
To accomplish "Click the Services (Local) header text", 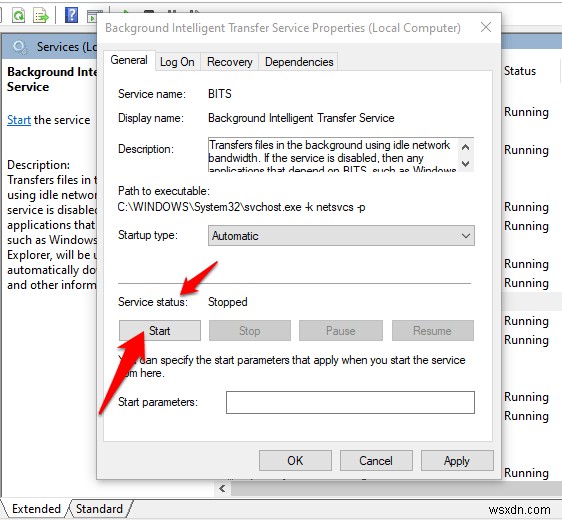I will [67, 47].
